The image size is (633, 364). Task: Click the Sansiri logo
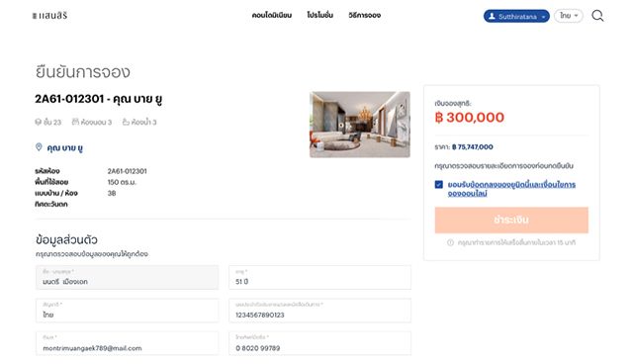click(x=49, y=16)
